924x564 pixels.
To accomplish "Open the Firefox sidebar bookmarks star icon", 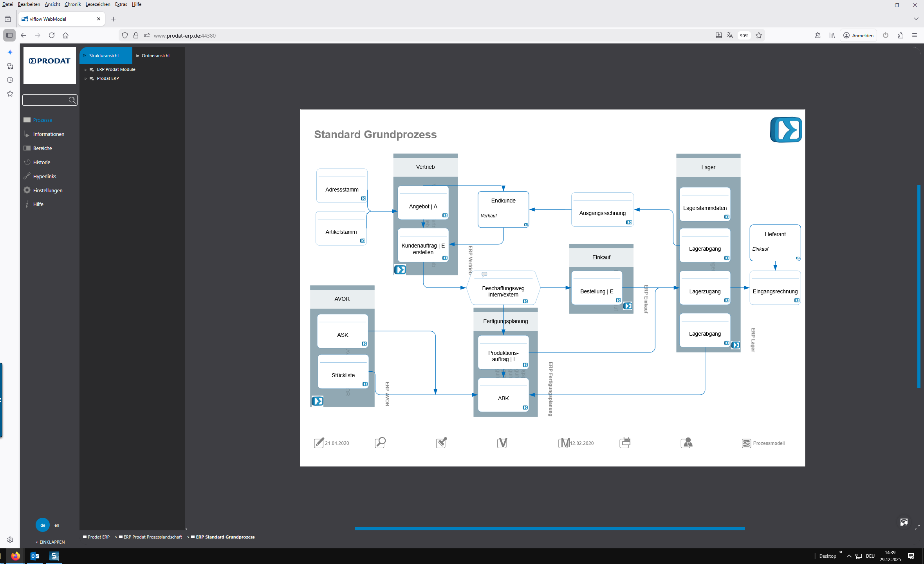I will click(10, 94).
